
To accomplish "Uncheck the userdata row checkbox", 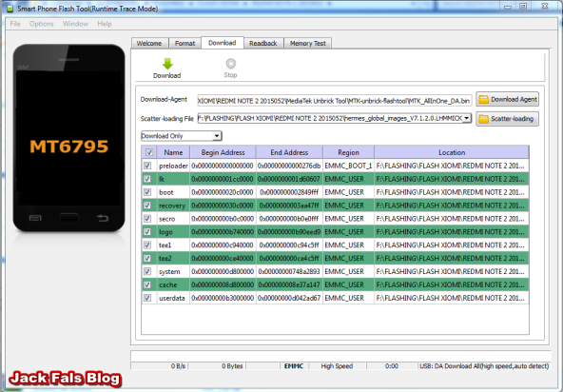I will click(147, 298).
